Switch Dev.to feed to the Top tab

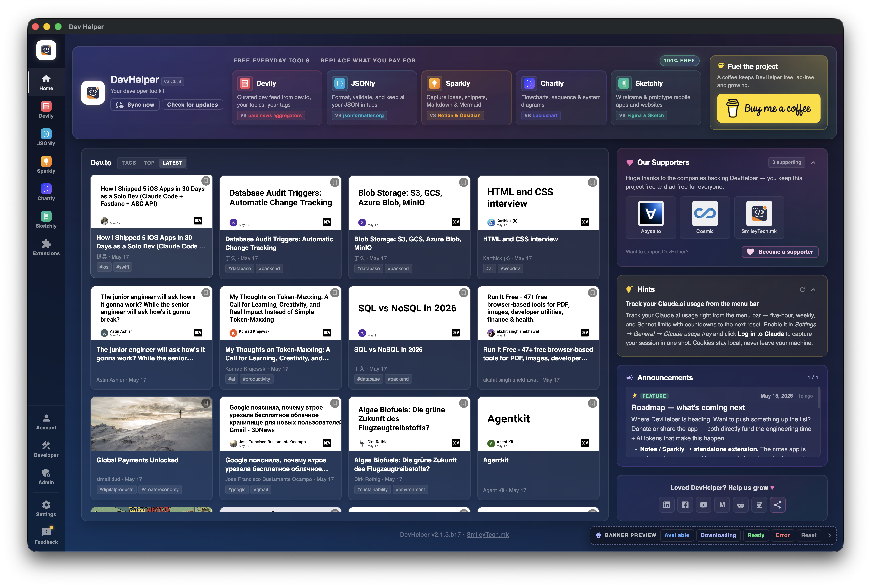point(149,163)
